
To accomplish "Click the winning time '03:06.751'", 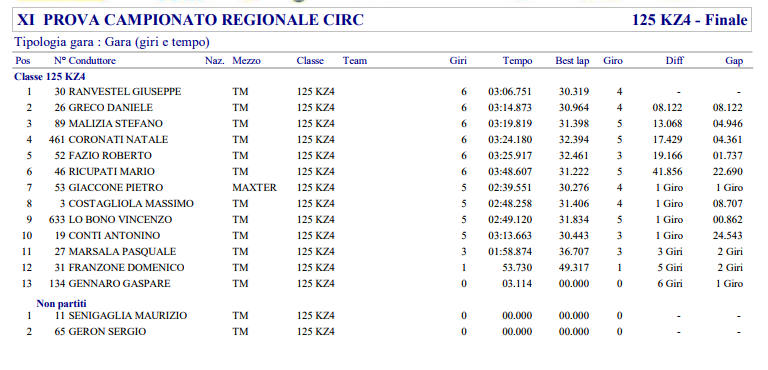I will [x=510, y=92].
